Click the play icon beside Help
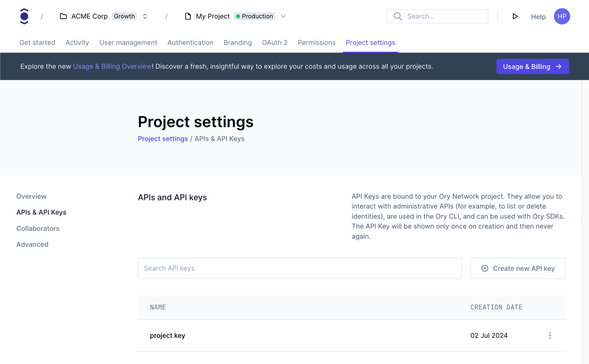Image resolution: width=589 pixels, height=364 pixels. point(515,16)
